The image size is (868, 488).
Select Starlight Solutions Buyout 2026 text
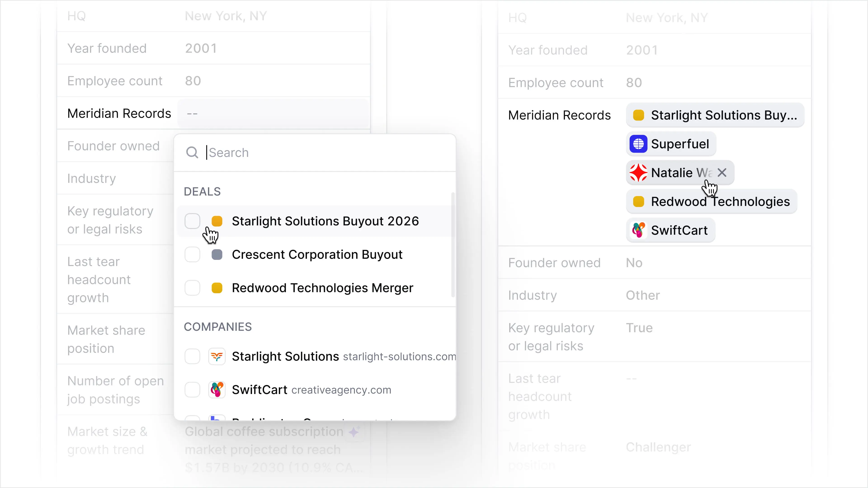(x=325, y=221)
